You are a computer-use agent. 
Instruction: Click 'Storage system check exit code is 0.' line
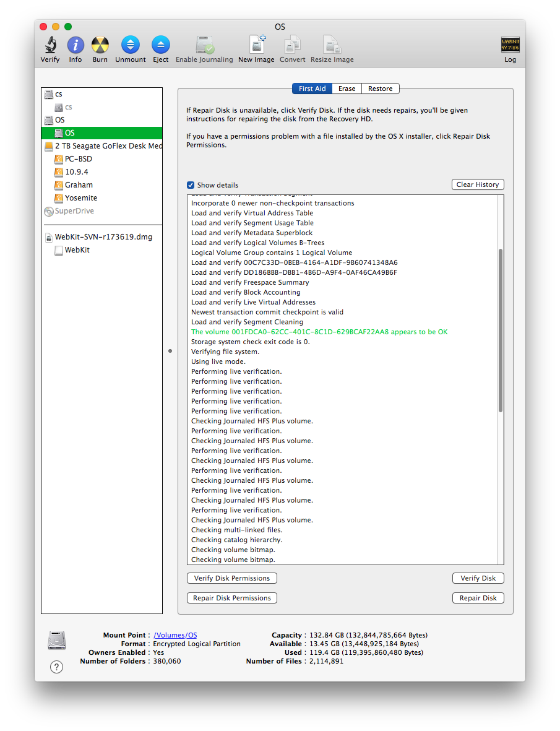click(251, 342)
